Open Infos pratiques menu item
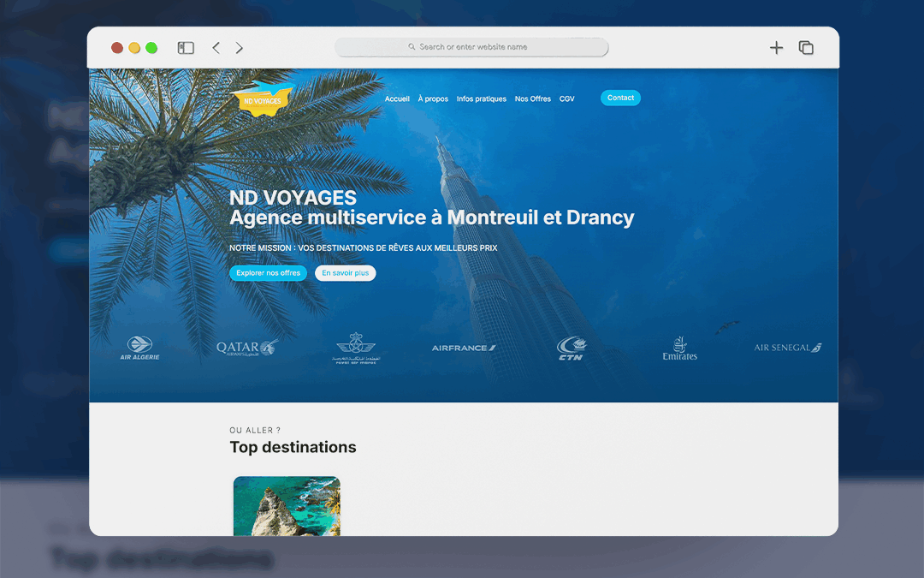 482,98
